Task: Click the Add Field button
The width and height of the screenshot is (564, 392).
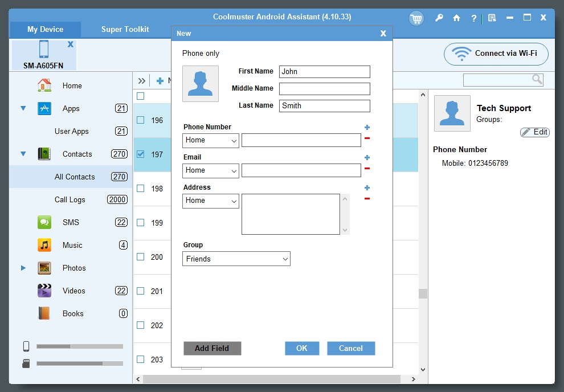Action: click(212, 348)
